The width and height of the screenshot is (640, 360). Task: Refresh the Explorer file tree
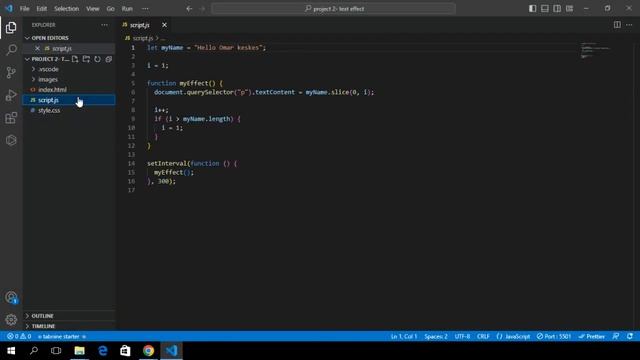pos(97,59)
